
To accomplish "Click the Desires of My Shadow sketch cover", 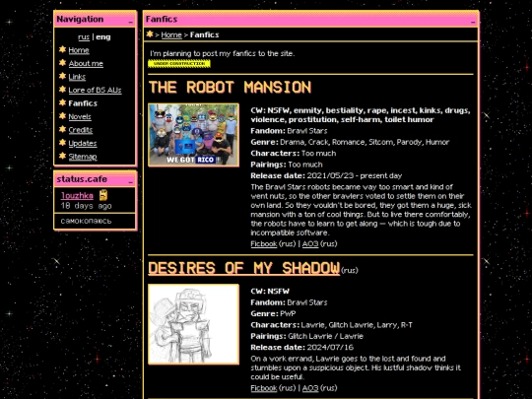I will (193, 324).
